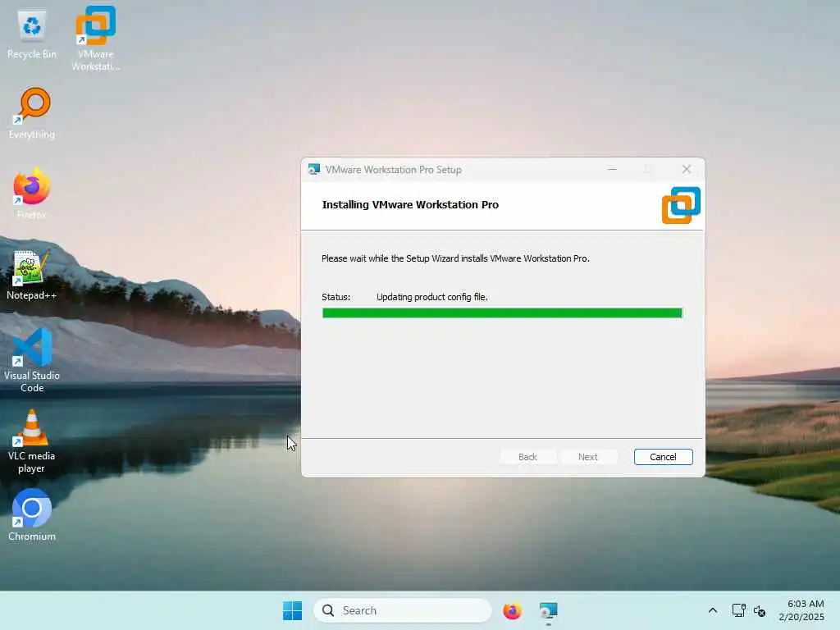Click the disabled Next button
This screenshot has width=840, height=630.
tap(587, 457)
